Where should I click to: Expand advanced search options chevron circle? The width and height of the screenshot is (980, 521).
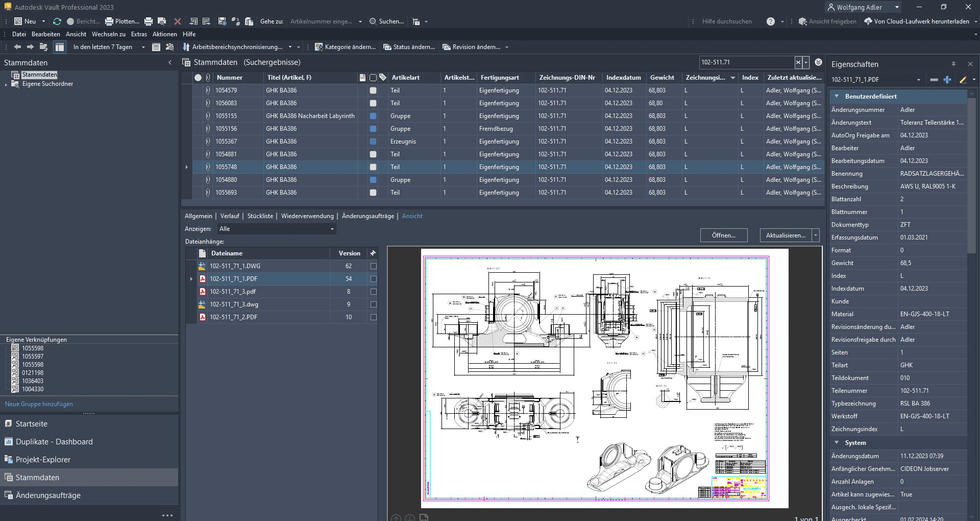click(x=818, y=62)
